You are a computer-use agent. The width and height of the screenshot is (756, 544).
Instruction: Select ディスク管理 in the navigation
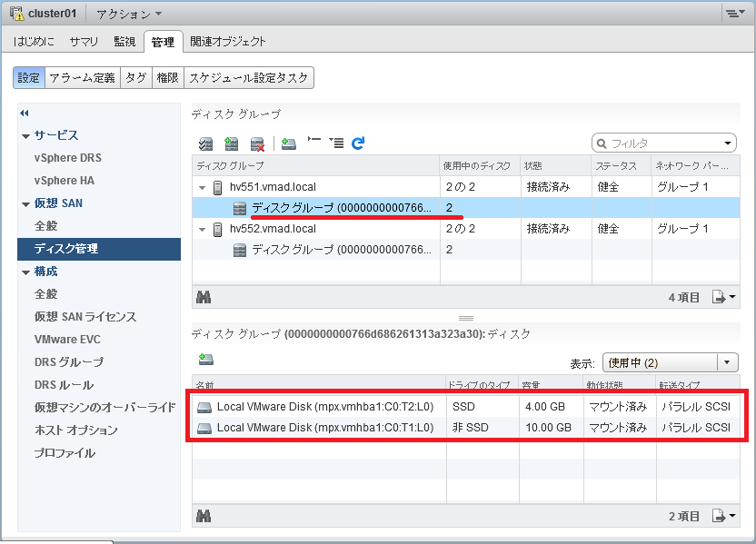click(99, 249)
